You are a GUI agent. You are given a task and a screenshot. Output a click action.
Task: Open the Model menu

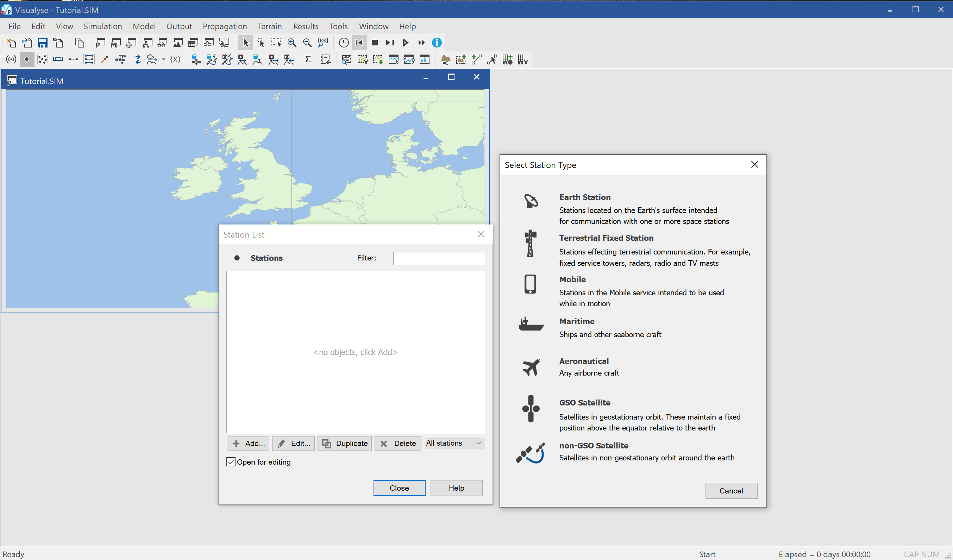pyautogui.click(x=144, y=26)
